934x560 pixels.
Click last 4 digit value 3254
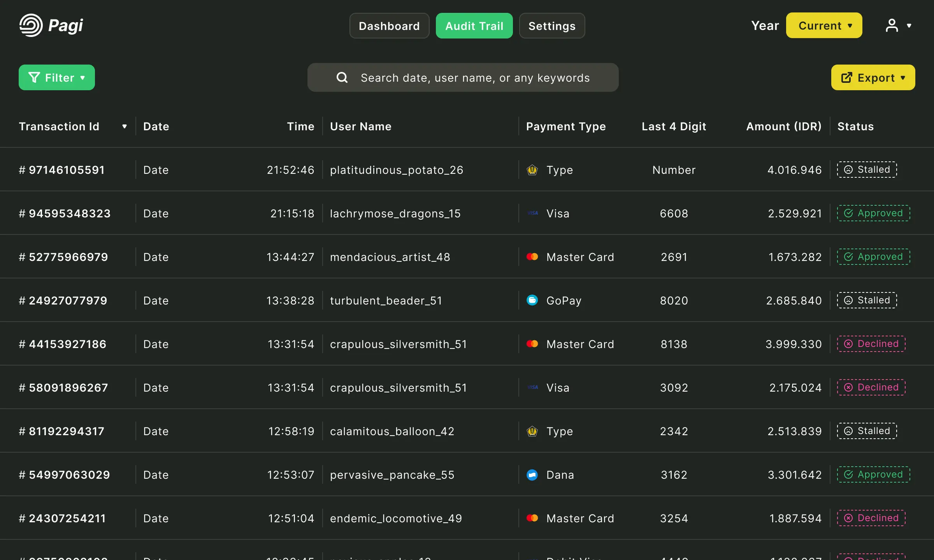674,518
